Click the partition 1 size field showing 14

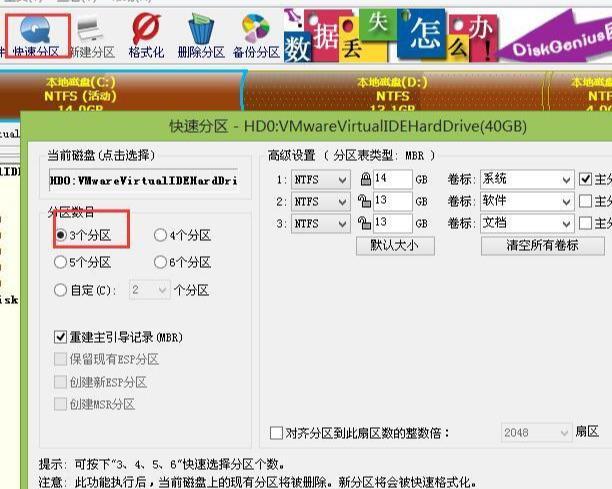coord(393,179)
